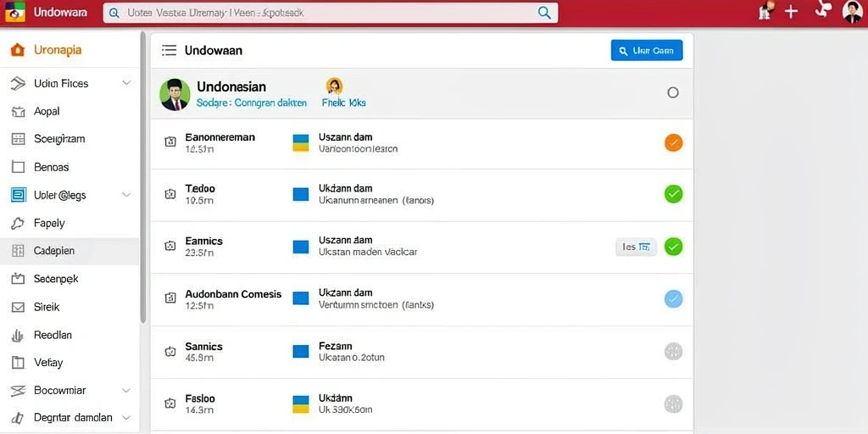Click the small figure icon beside plus
Viewport: 868px width, 434px height.
(x=766, y=10)
